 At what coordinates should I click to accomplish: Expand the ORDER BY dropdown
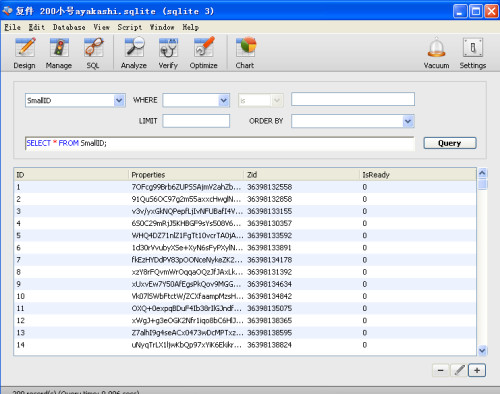click(408, 121)
